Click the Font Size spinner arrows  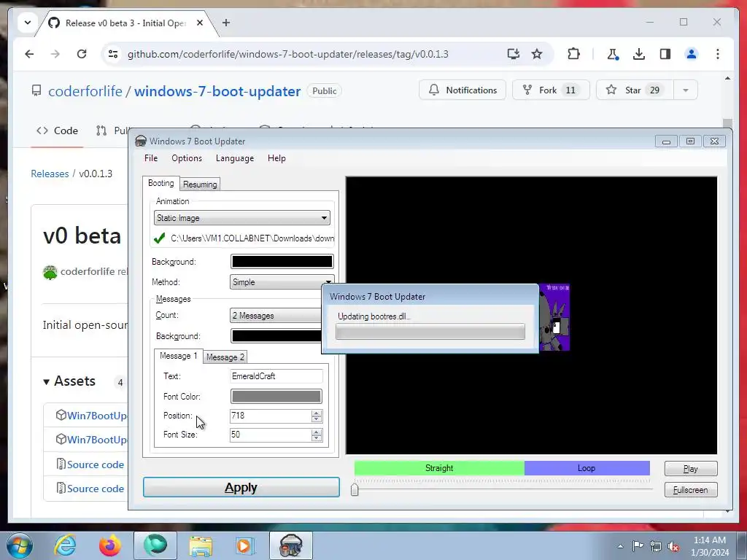click(317, 435)
